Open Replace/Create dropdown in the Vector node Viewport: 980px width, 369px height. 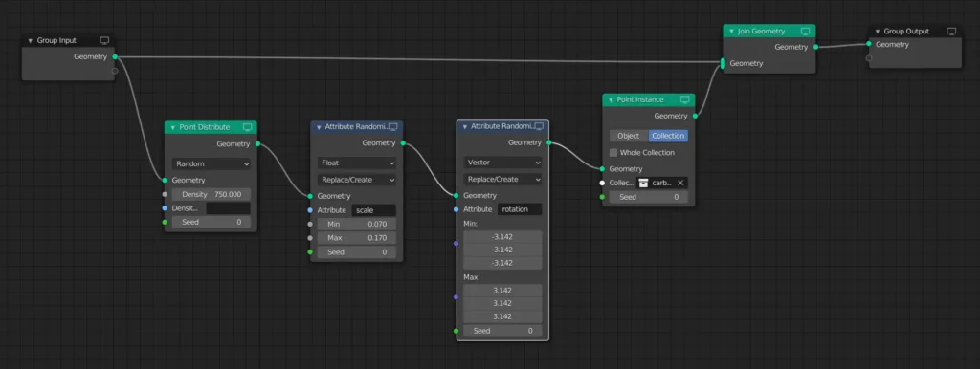(502, 179)
